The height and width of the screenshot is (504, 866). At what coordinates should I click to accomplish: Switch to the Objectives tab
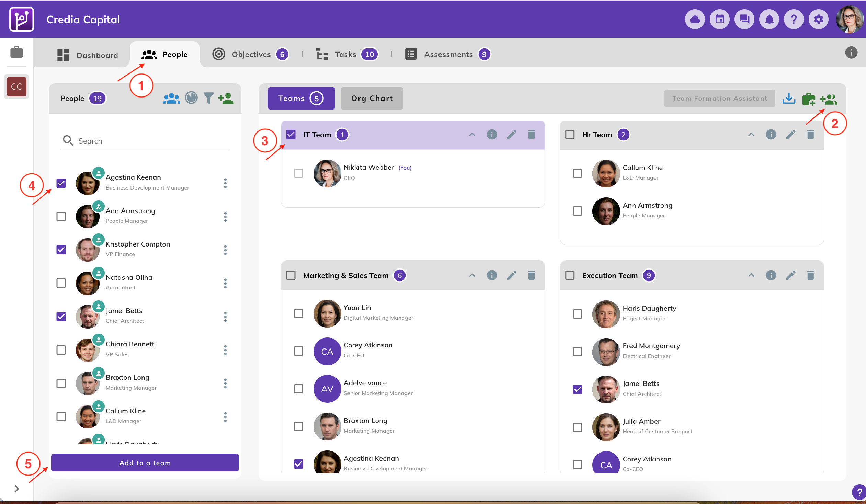(251, 54)
